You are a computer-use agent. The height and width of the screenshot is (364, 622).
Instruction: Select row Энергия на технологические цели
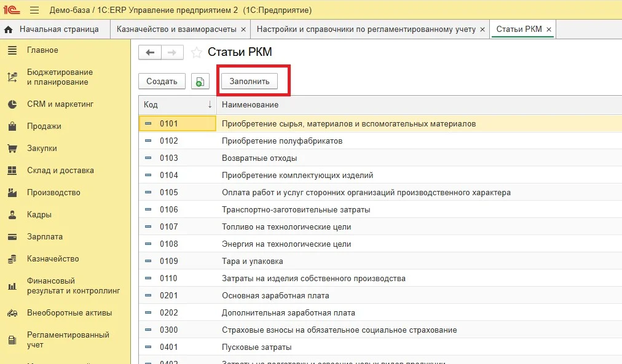(x=380, y=244)
